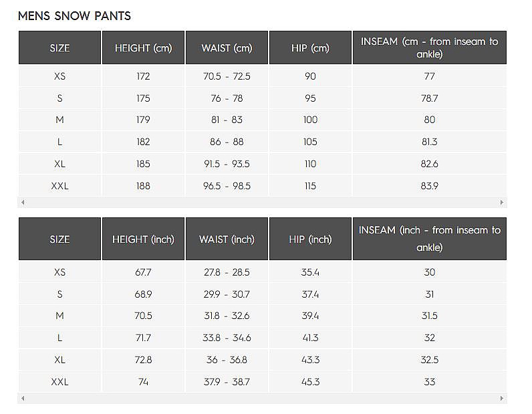This screenshot has width=532, height=414.
Task: Click the SIZE header of the centimeter table
Action: pos(59,48)
